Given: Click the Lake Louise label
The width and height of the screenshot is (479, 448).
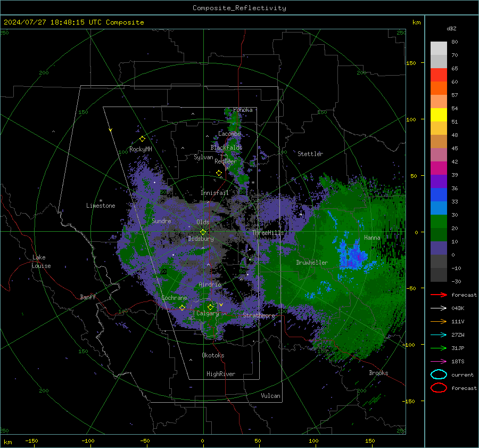Looking at the screenshot, I should click(x=41, y=262).
